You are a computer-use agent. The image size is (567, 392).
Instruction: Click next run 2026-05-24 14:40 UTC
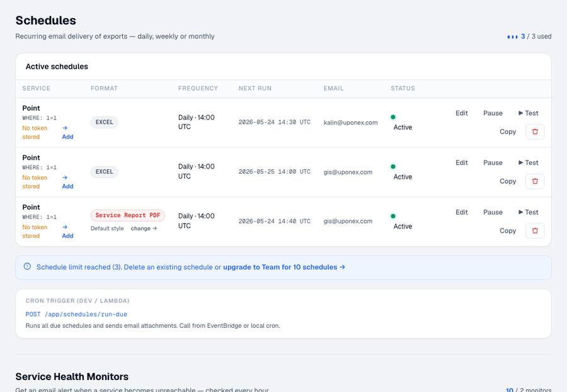coord(275,221)
